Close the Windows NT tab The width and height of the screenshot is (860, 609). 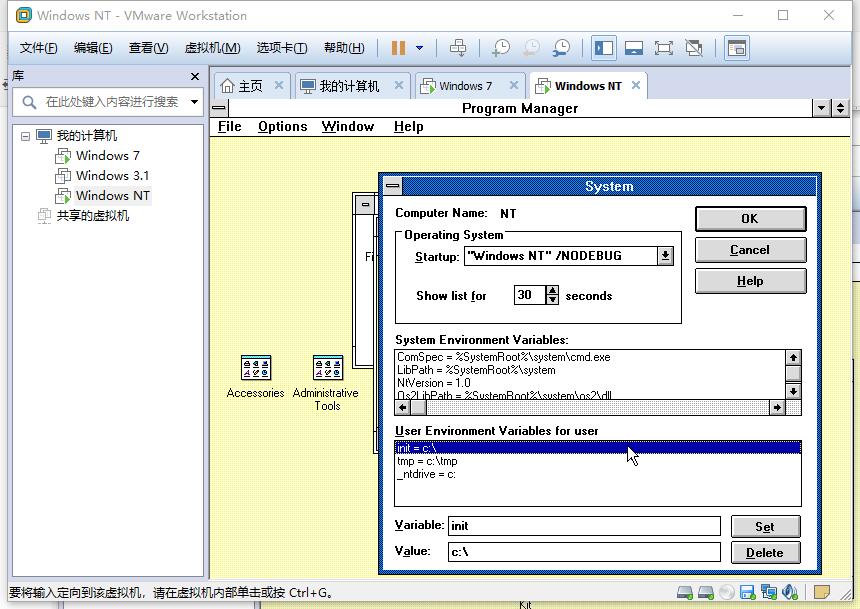636,85
